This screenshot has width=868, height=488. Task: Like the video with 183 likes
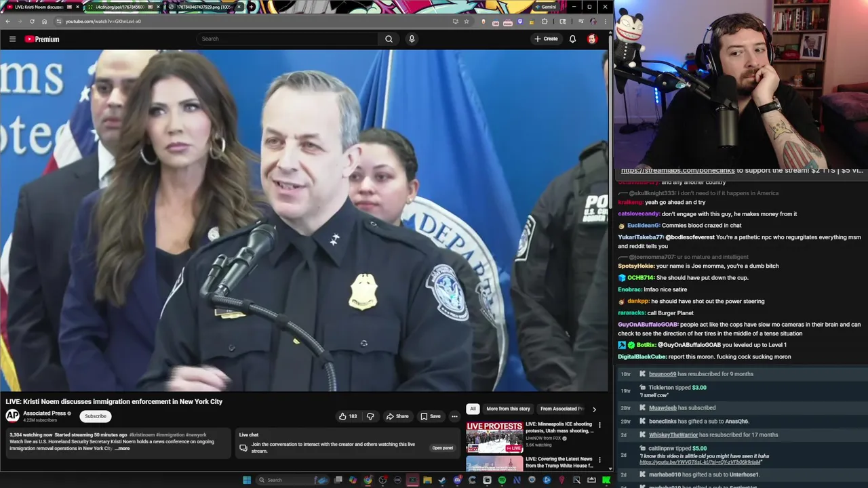pyautogui.click(x=348, y=416)
